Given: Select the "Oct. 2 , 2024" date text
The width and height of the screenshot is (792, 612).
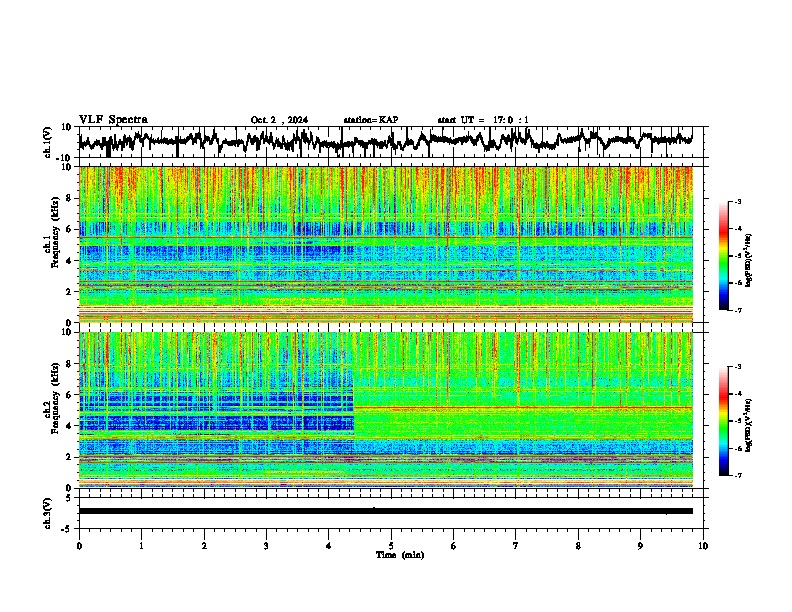Looking at the screenshot, I should [x=279, y=120].
